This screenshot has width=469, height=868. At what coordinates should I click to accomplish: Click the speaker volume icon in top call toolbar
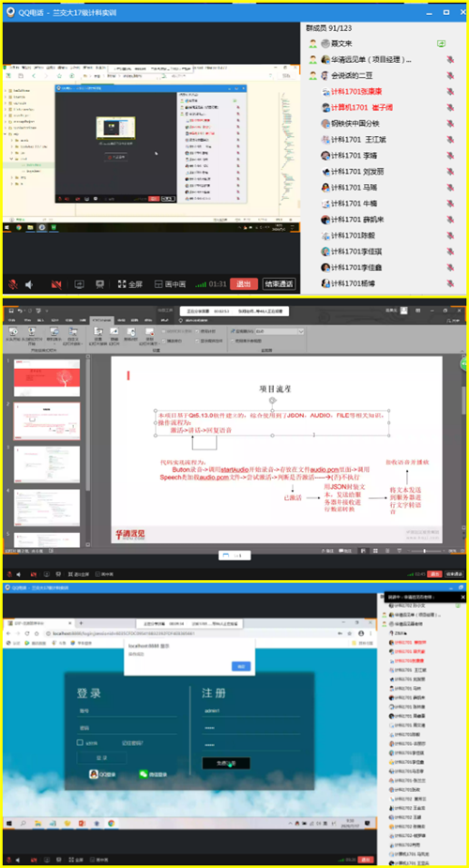29,284
